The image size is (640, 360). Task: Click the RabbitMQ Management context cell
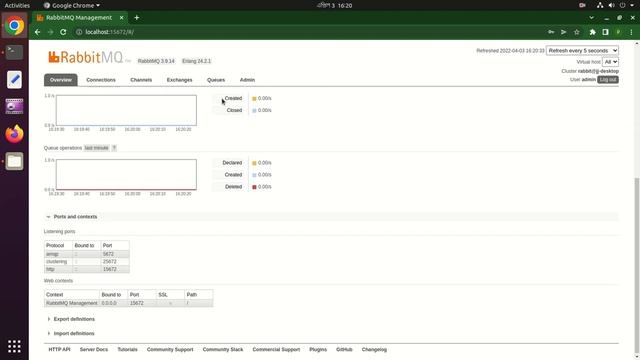click(72, 303)
